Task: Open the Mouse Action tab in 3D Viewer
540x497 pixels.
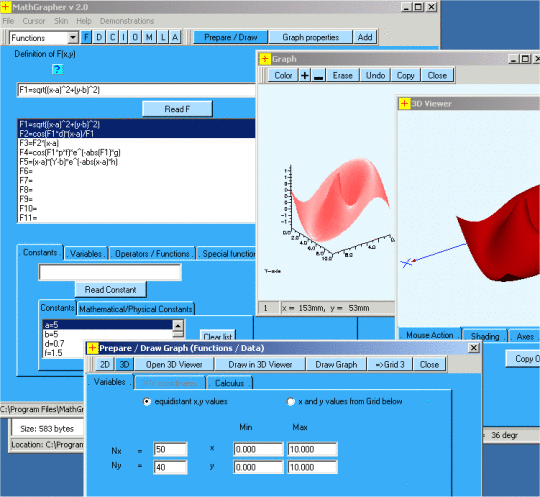Action: pos(430,335)
